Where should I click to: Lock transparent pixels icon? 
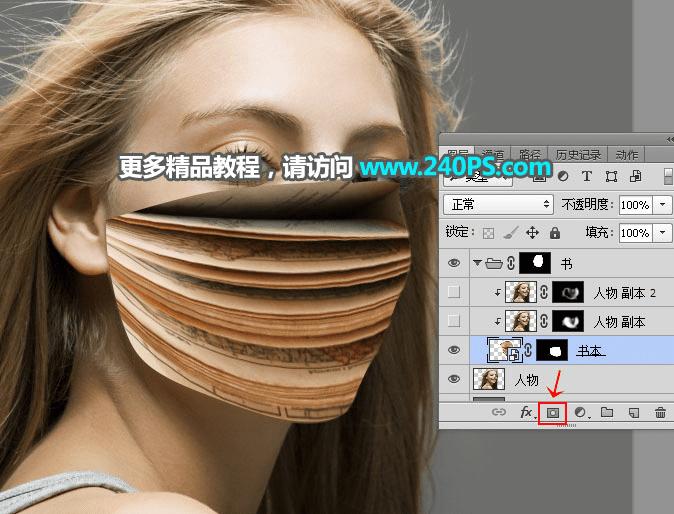(488, 233)
